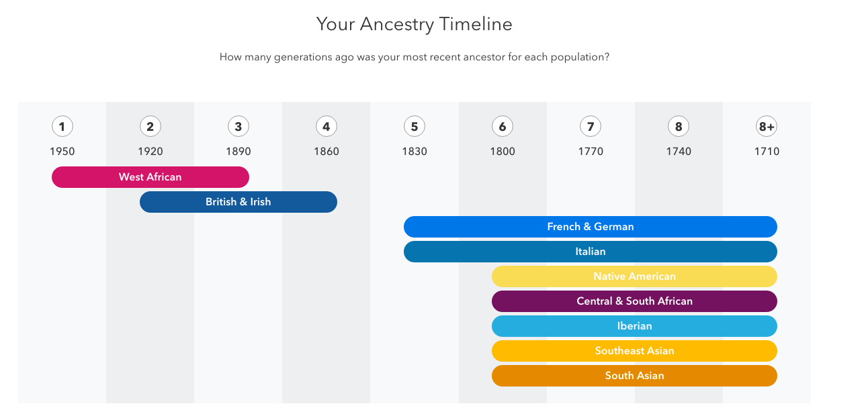Screen dimensions: 868x410
Task: Click the Native American bar
Action: pos(634,276)
